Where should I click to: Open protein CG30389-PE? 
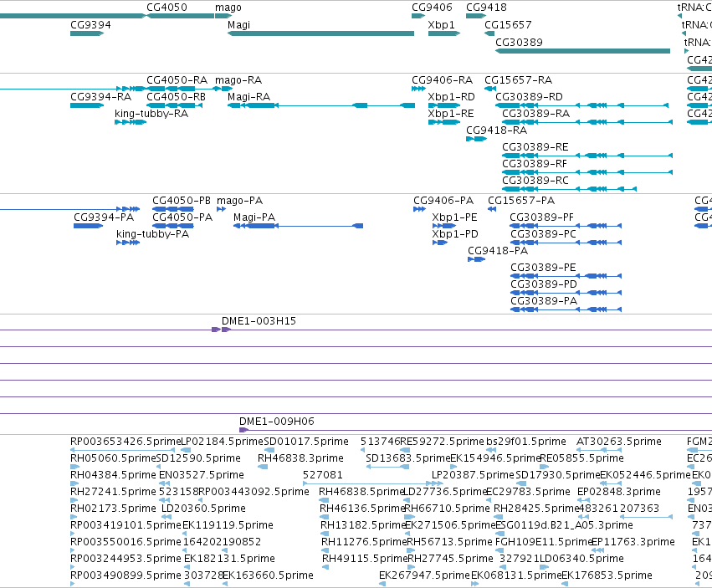click(x=543, y=267)
